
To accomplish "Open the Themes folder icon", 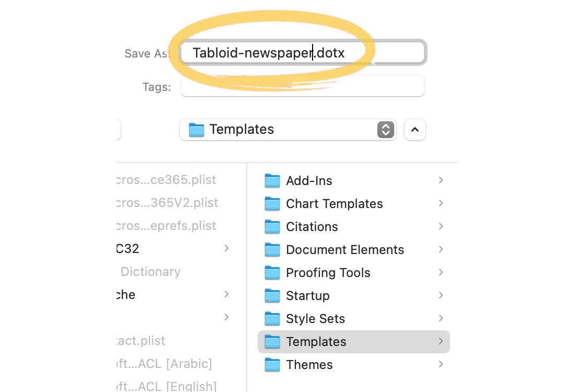I will tap(272, 364).
